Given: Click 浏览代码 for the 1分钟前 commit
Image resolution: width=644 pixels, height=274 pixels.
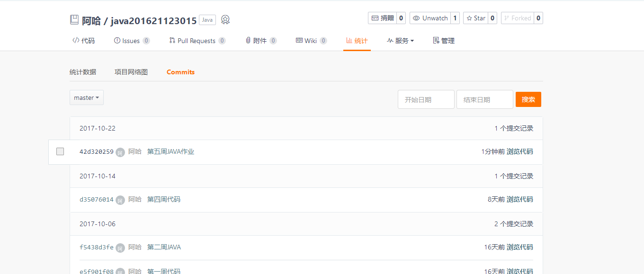Looking at the screenshot, I should (520, 152).
